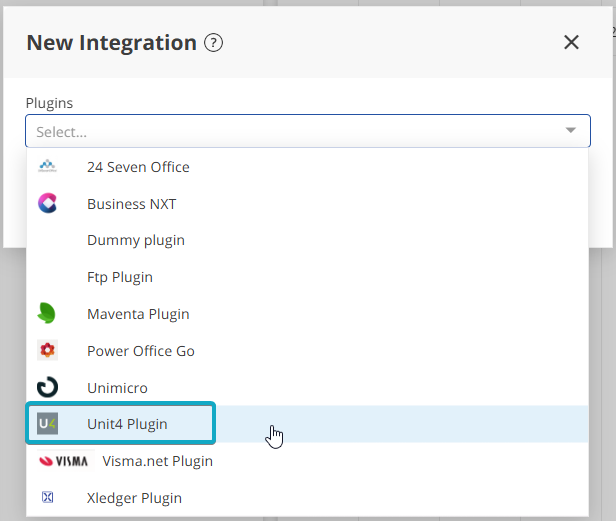Select Xledger Plugin from dropdown
Screen dimensions: 616x521
point(134,498)
